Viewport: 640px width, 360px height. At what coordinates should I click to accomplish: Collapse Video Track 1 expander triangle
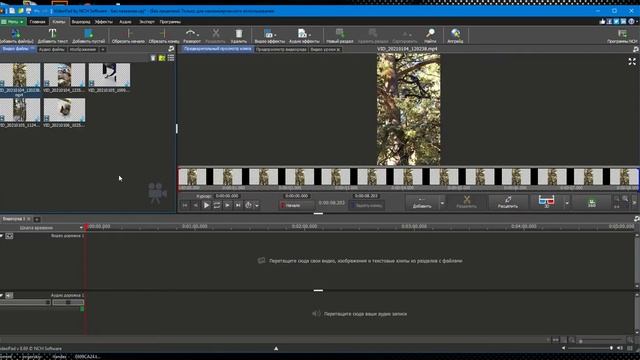2,236
